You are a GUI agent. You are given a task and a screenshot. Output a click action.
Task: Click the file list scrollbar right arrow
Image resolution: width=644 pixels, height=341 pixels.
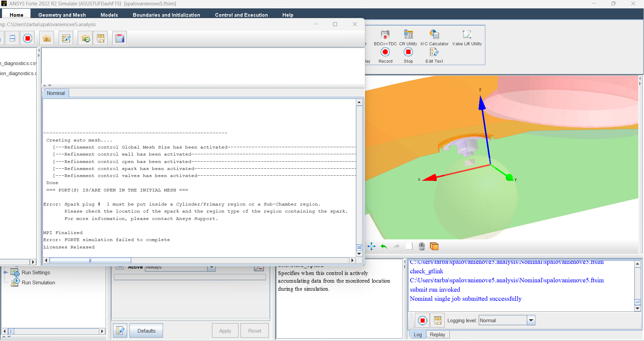click(33, 262)
